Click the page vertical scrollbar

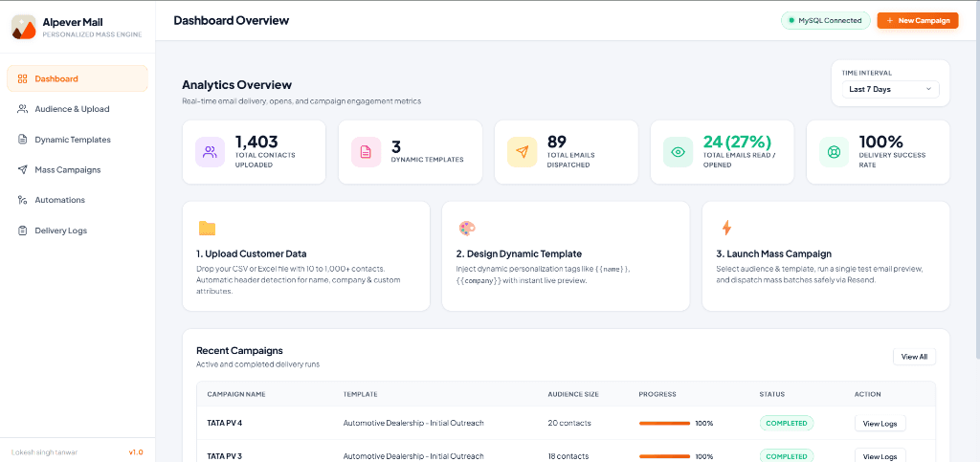(977, 181)
